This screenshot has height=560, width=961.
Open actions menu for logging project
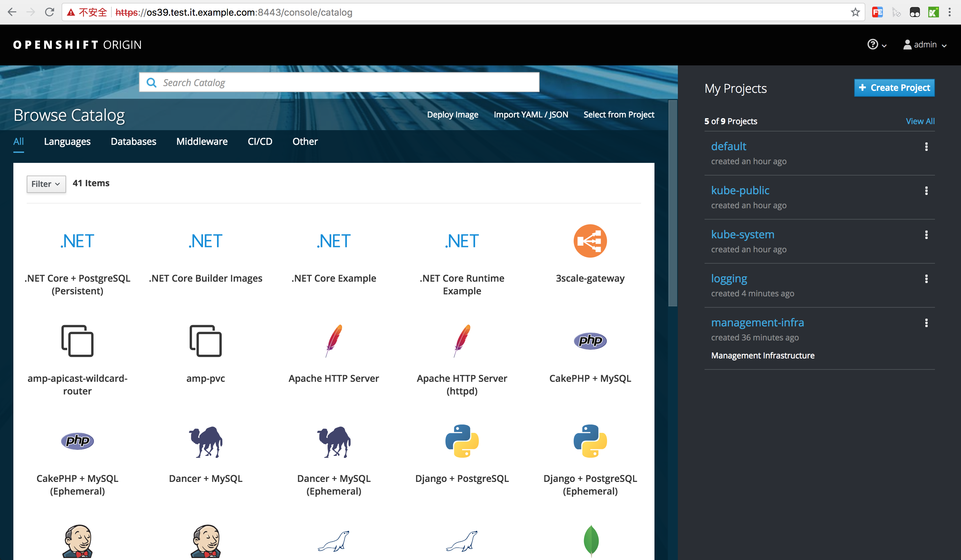tap(926, 279)
